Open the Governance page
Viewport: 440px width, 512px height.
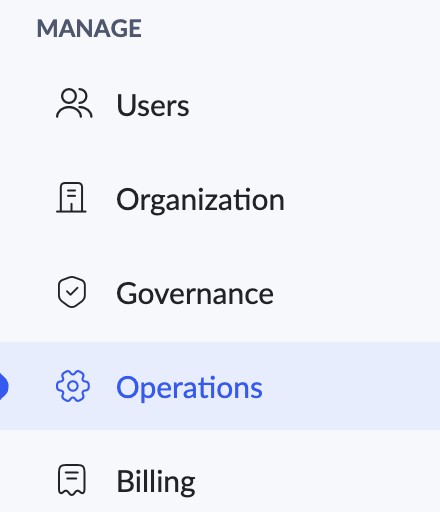[x=220, y=293]
